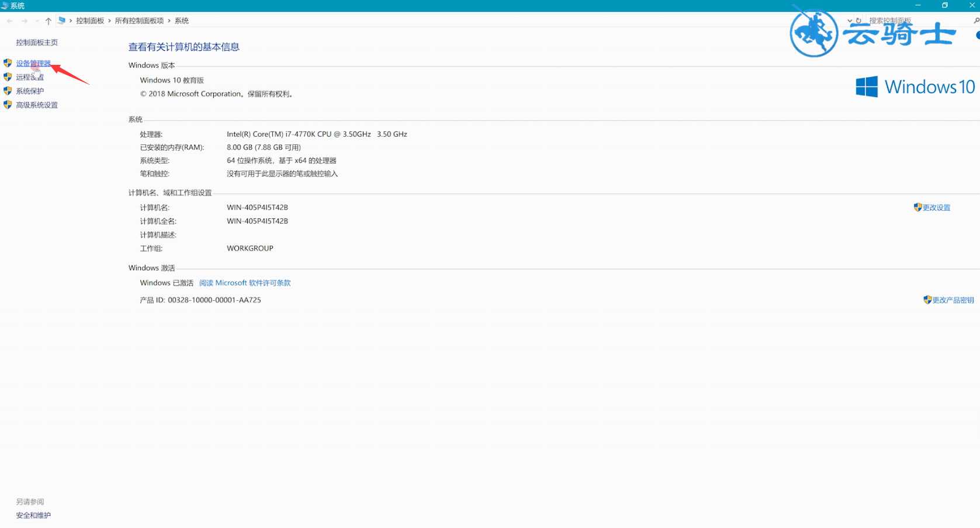Click shield icon next to 更改产品密钥
Screen dimensions: 980x528
coord(927,300)
